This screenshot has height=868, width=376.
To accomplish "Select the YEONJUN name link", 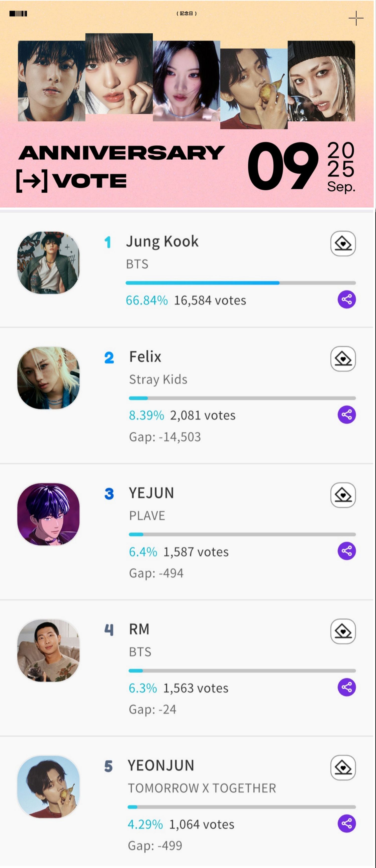I will point(161,765).
